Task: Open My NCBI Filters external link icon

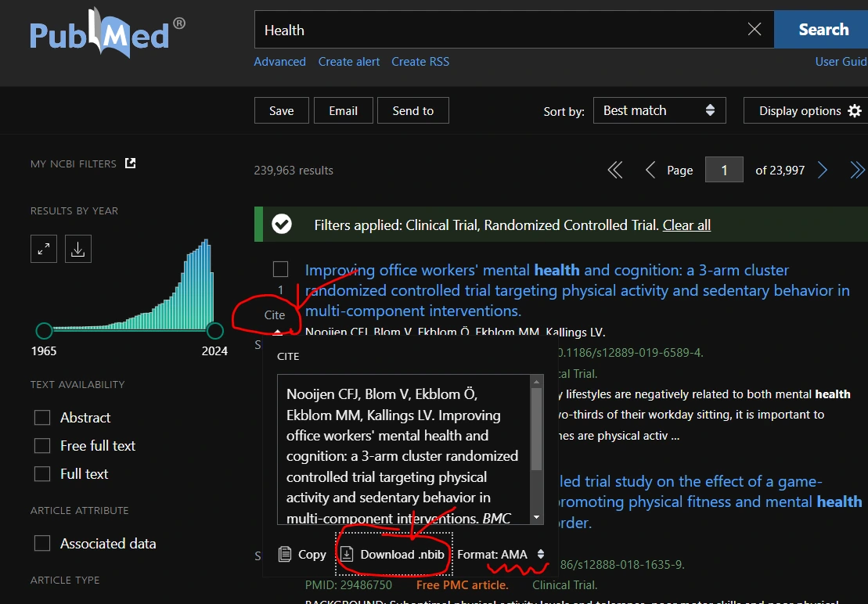Action: 130,164
